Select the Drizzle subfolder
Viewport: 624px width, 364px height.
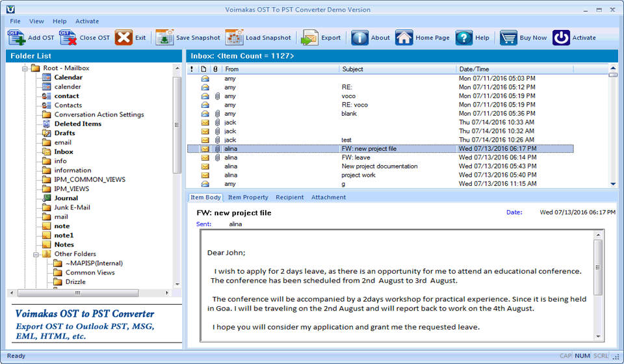click(75, 281)
